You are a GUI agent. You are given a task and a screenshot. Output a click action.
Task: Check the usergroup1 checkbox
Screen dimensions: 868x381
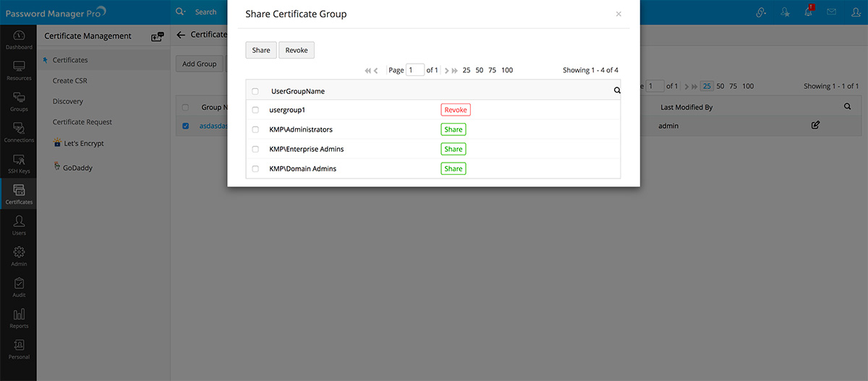coord(255,110)
